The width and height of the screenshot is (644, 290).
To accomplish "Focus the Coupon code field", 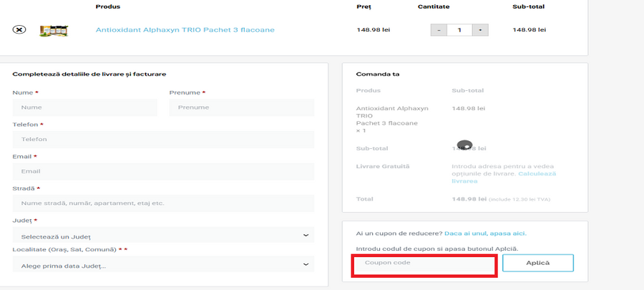I will point(424,264).
